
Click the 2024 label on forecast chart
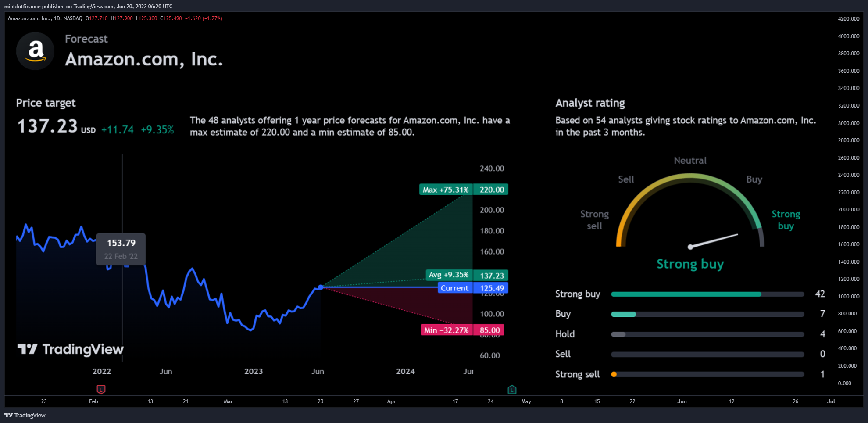(x=405, y=371)
